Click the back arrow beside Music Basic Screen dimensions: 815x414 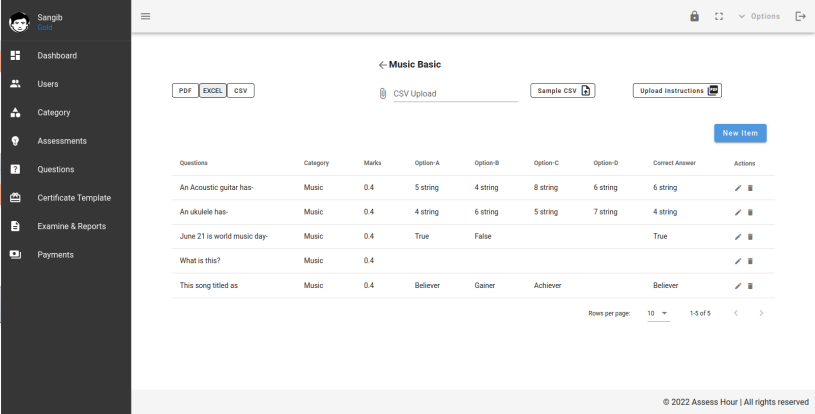[382, 65]
